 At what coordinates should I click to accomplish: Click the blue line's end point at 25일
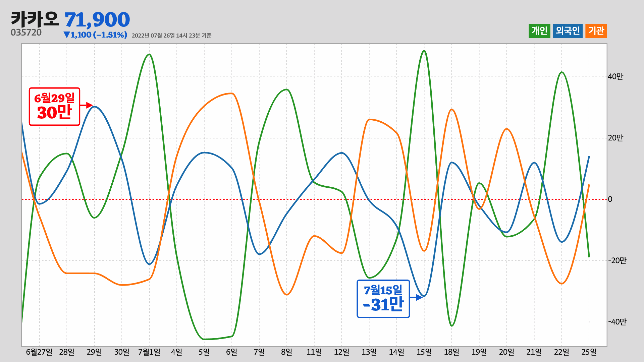point(589,157)
